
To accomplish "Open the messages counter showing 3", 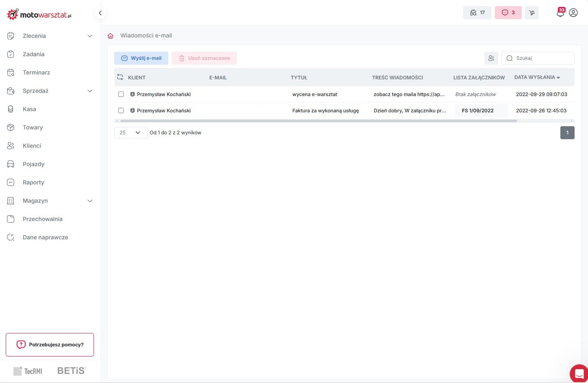I will [x=508, y=13].
